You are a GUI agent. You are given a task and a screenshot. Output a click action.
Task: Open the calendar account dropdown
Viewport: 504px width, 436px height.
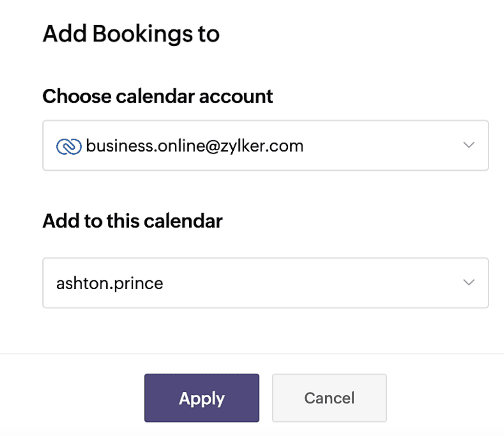(266, 146)
